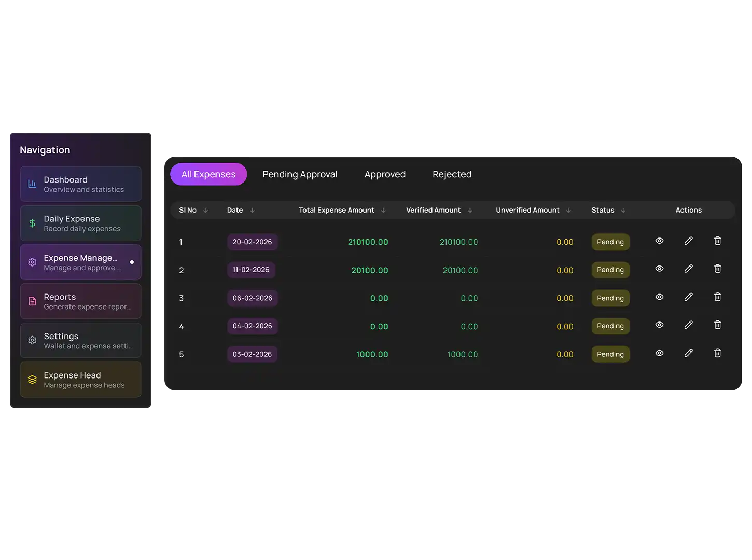Image resolution: width=752 pixels, height=560 pixels.
Task: View the 20-02-2026 expense with eye icon
Action: click(659, 241)
